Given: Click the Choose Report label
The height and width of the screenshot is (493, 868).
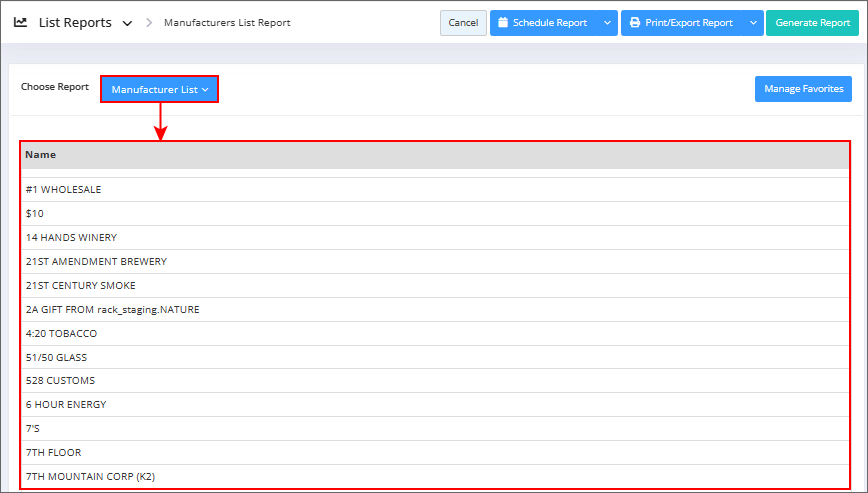Looking at the screenshot, I should [x=55, y=87].
